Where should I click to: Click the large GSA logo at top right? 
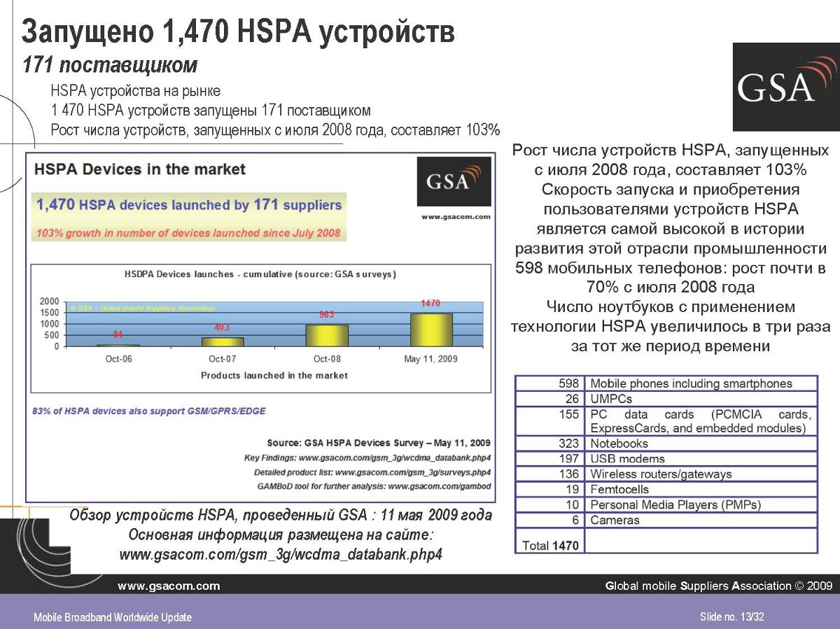pos(785,86)
